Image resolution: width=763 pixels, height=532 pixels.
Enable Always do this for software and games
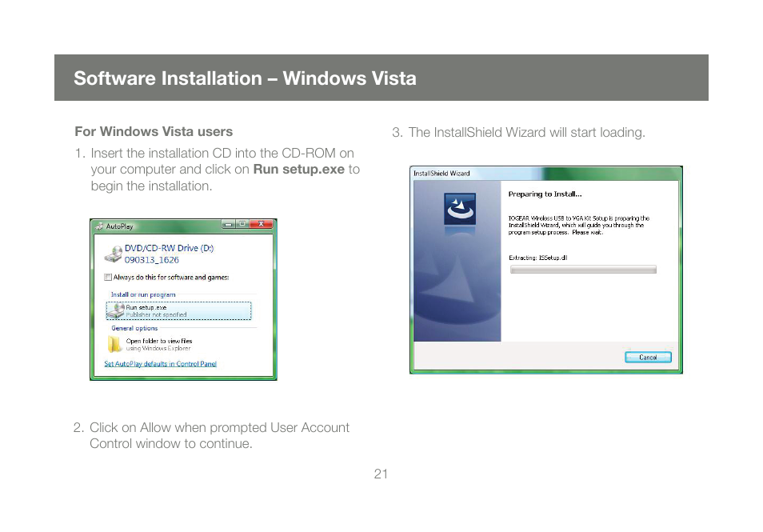(x=107, y=278)
